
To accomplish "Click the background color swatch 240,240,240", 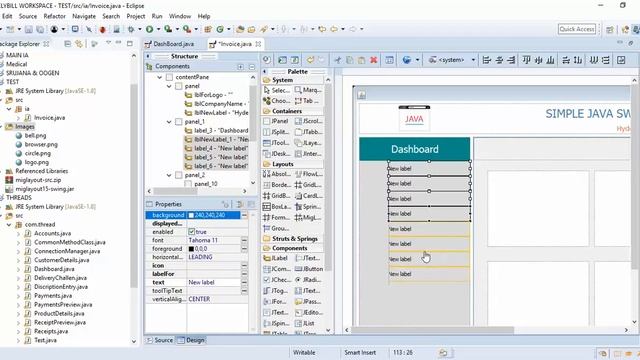I will click(x=191, y=215).
